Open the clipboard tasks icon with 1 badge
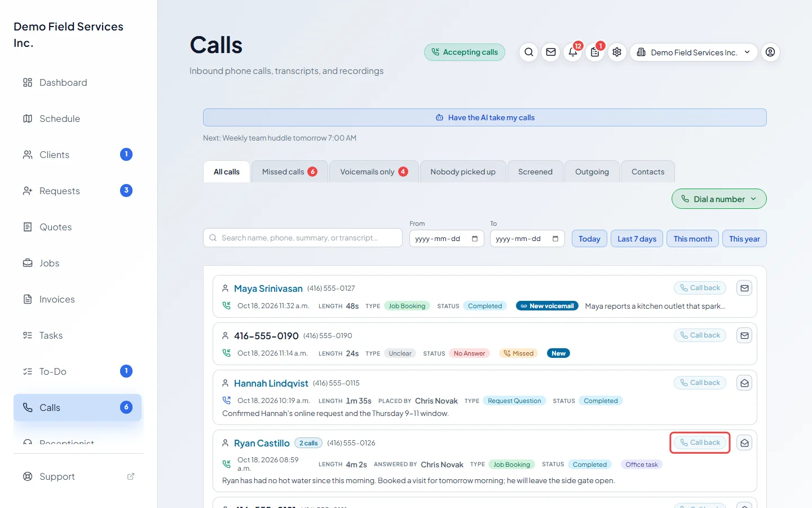 point(595,52)
